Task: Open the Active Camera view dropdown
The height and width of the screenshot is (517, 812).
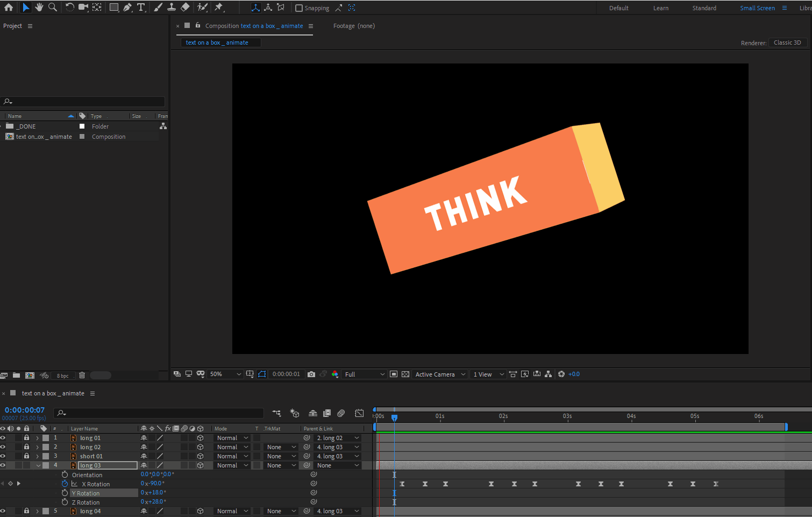Action: tap(440, 374)
